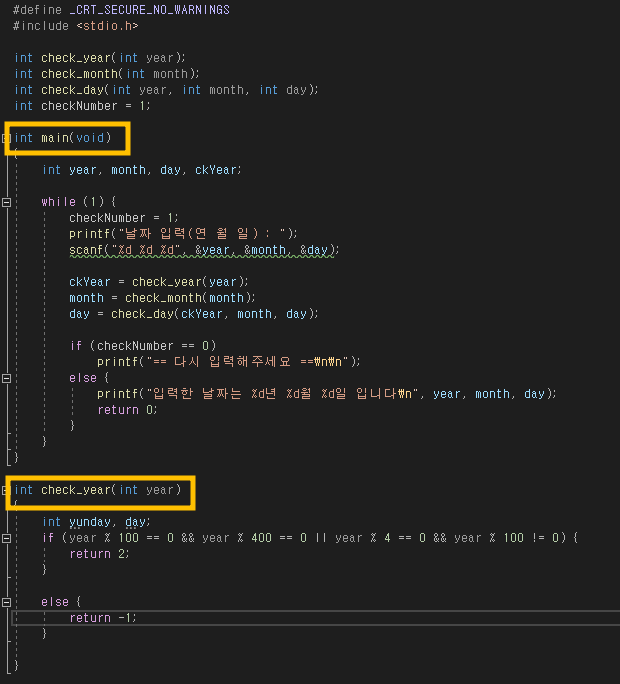
Task: Collapse the int main(void) function block
Action: click(x=6, y=138)
